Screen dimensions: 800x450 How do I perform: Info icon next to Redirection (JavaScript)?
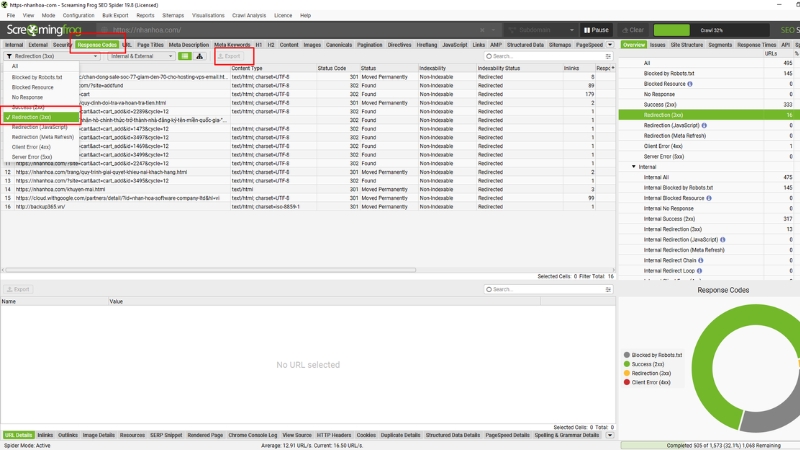(704, 126)
